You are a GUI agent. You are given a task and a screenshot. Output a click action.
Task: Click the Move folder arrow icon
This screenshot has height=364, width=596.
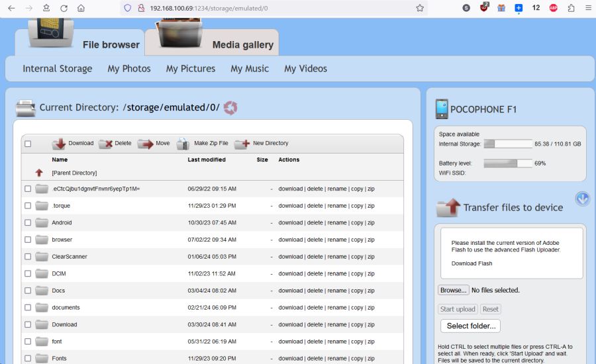145,144
